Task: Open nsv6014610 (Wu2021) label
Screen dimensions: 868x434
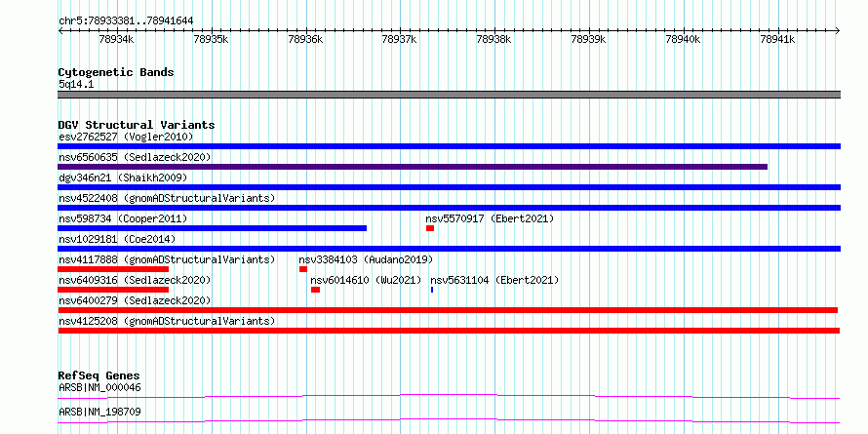Action: pyautogui.click(x=367, y=280)
